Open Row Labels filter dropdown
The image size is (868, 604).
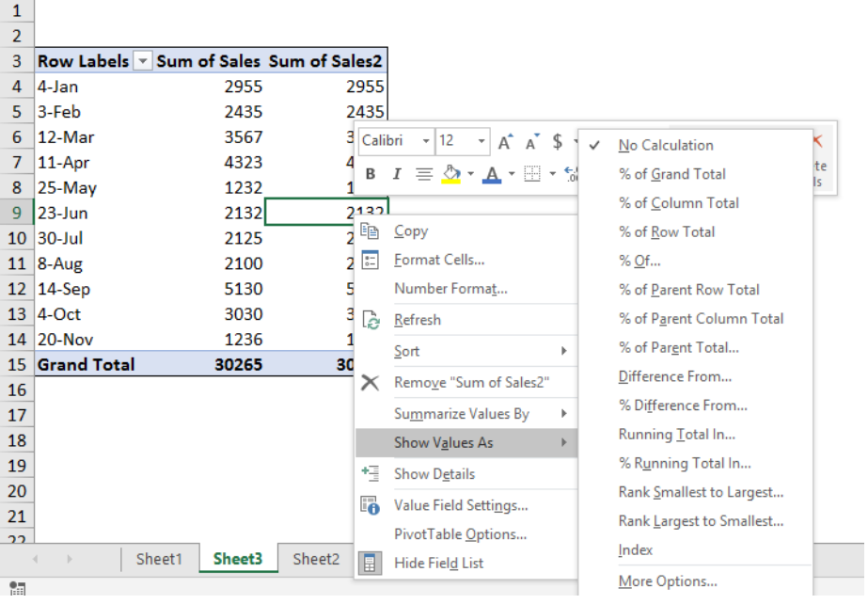[143, 61]
